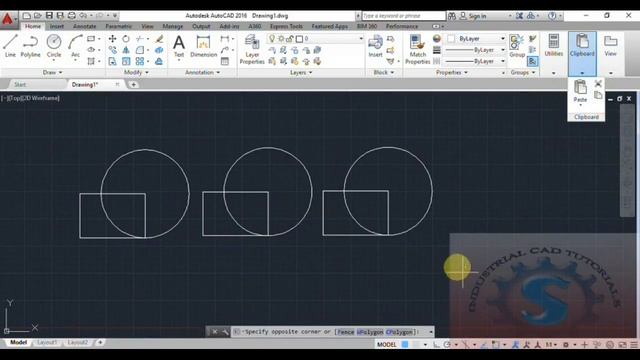Click the object color swatch box
Image resolution: width=640 pixels, height=360 pixels.
coord(451,38)
